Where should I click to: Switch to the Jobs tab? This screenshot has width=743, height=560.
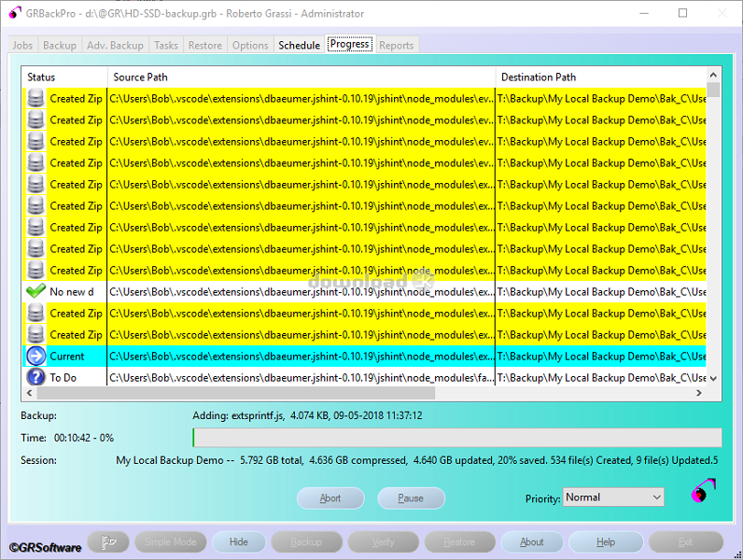(22, 45)
